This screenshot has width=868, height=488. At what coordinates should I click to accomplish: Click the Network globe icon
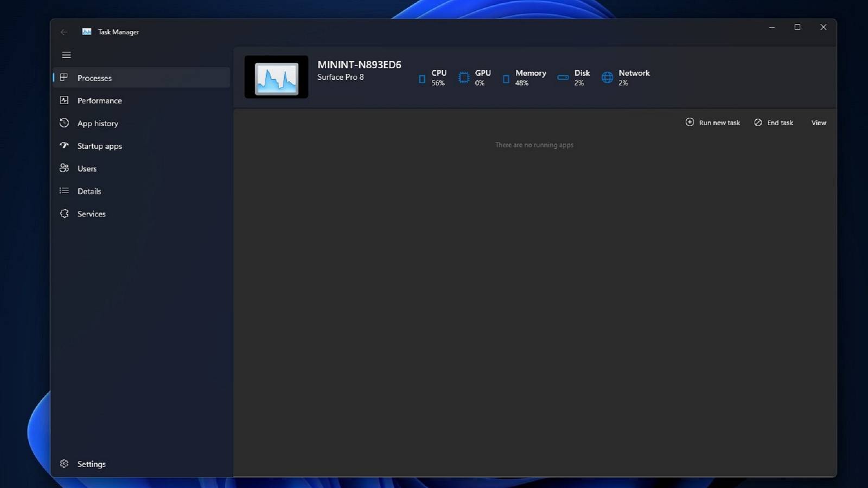pos(607,78)
